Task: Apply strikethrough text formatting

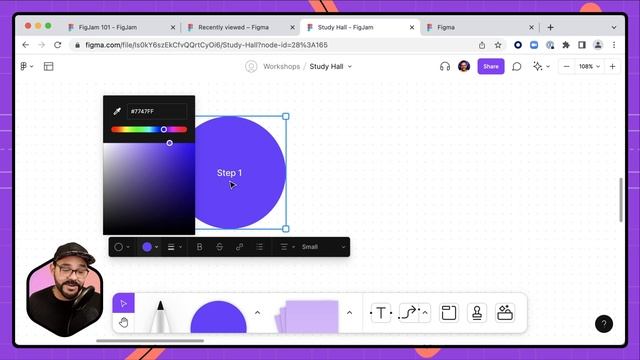Action: click(x=219, y=247)
